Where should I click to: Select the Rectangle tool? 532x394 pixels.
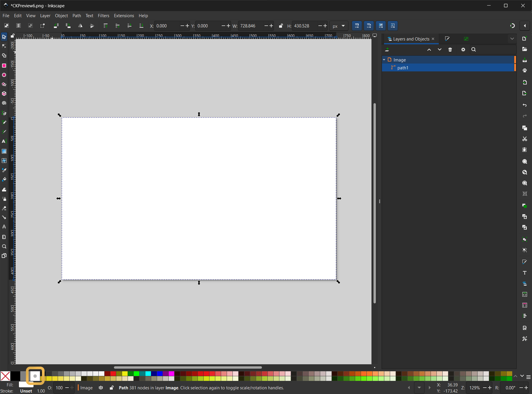click(4, 66)
